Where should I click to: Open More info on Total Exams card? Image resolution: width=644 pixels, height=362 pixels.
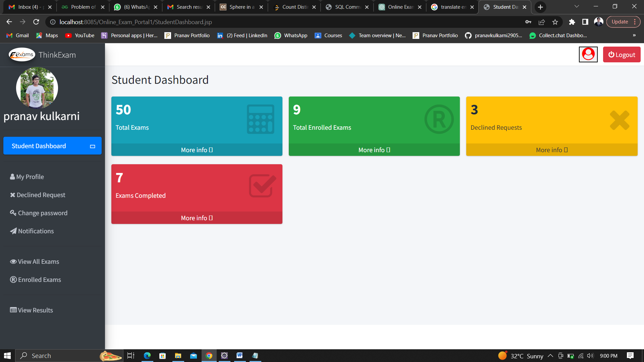coord(197,150)
